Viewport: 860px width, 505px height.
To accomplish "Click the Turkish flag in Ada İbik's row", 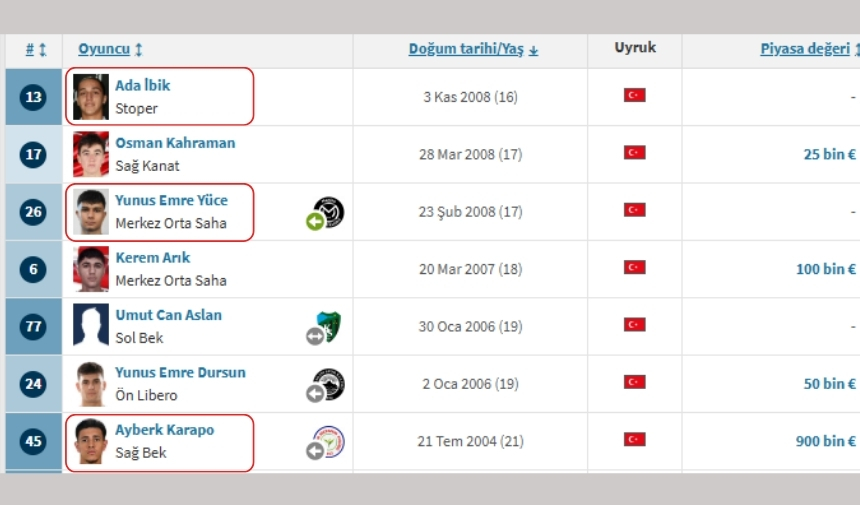I will pyautogui.click(x=634, y=96).
